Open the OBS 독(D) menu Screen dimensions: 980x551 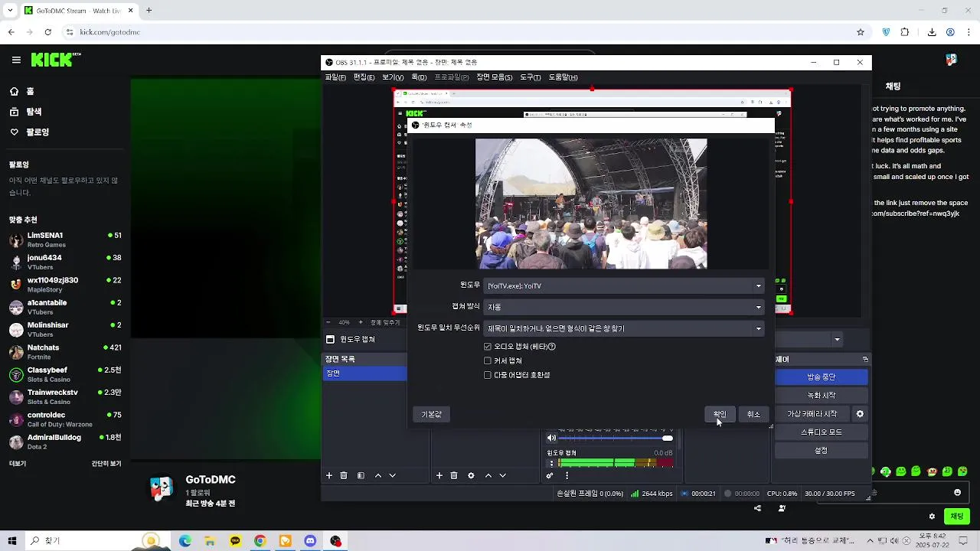tap(419, 77)
